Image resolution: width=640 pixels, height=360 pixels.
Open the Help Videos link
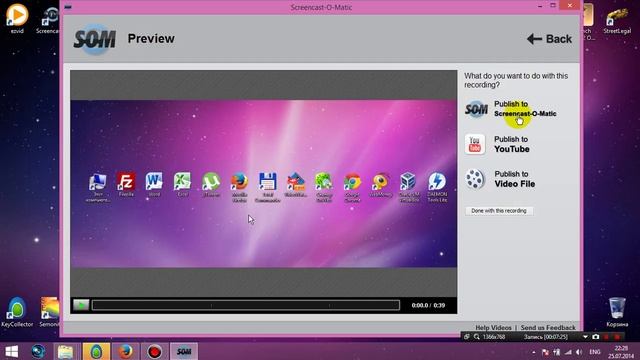[493, 327]
